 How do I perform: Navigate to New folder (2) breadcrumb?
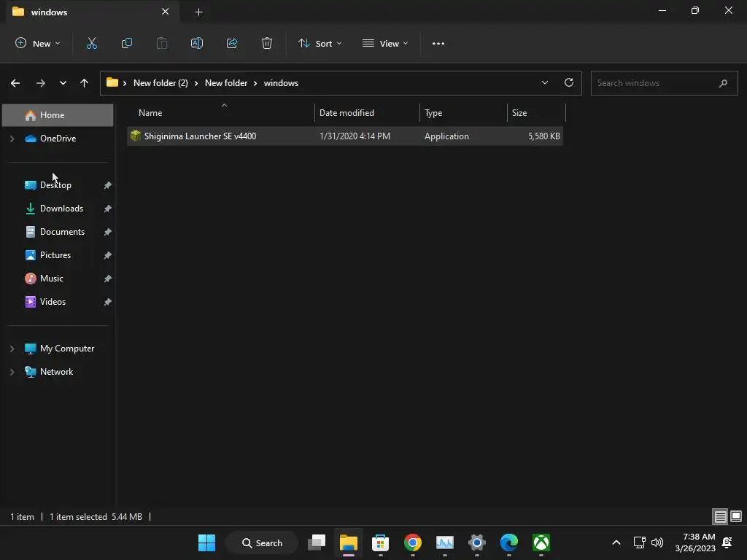tap(160, 83)
